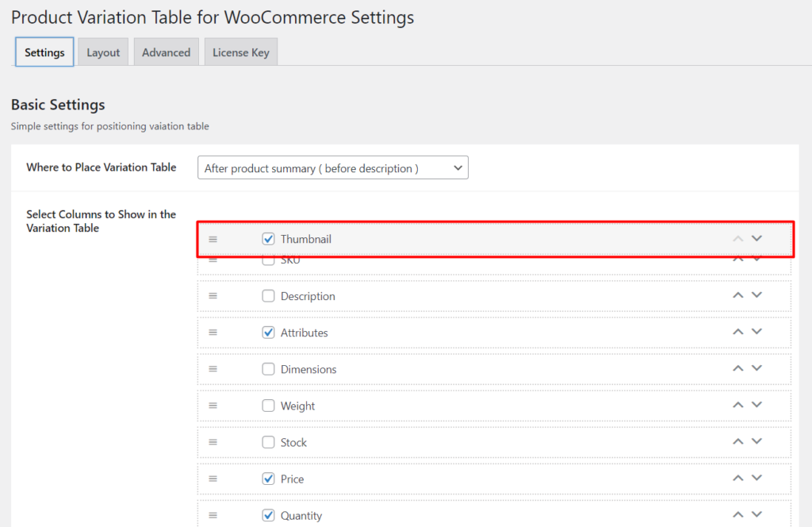Tick the Stock column checkbox
The image size is (812, 527).
268,442
